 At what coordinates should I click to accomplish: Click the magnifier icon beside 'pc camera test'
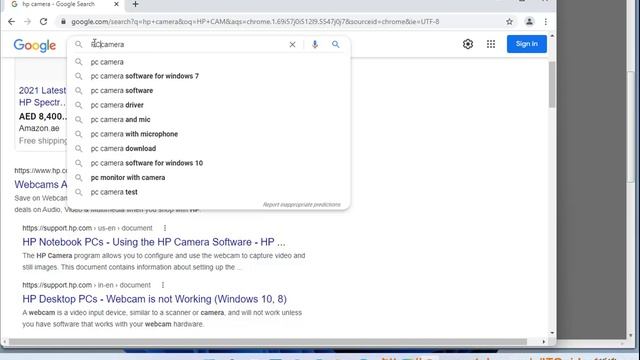pyautogui.click(x=78, y=192)
